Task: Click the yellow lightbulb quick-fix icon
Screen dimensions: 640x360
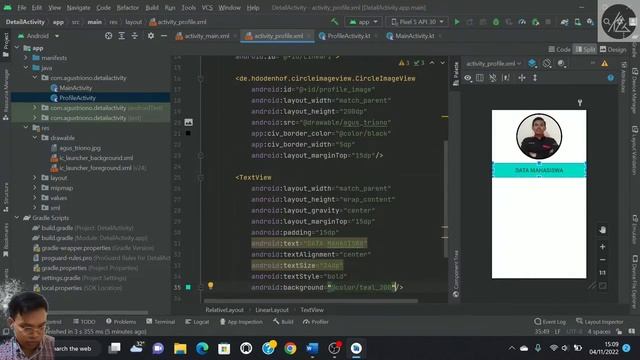Action: tap(210, 286)
